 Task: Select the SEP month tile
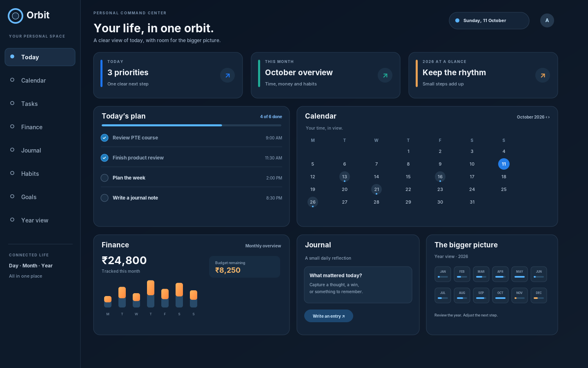click(481, 295)
